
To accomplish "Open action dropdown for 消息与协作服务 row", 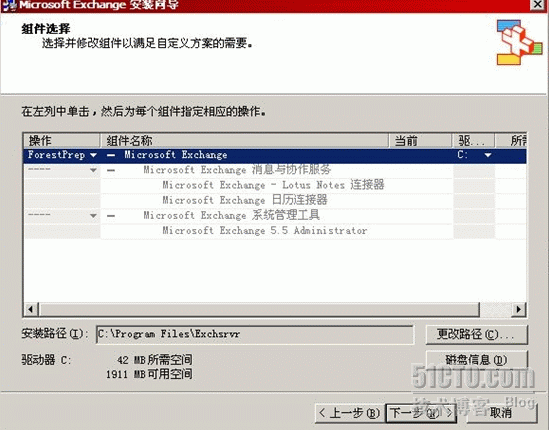I will [93, 170].
